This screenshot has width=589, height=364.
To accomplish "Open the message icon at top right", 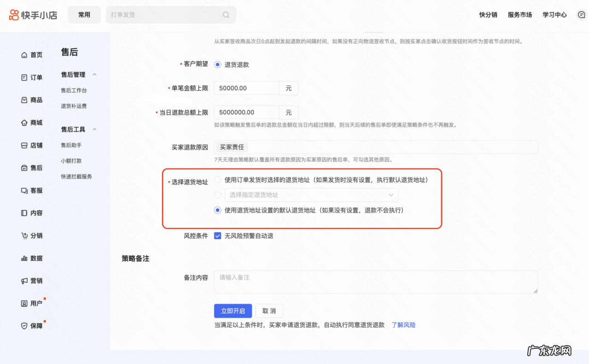I will [x=581, y=15].
